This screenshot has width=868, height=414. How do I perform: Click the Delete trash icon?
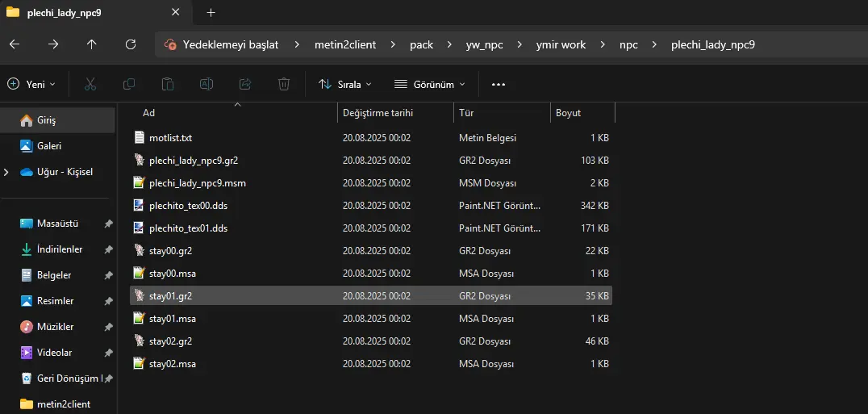click(284, 84)
